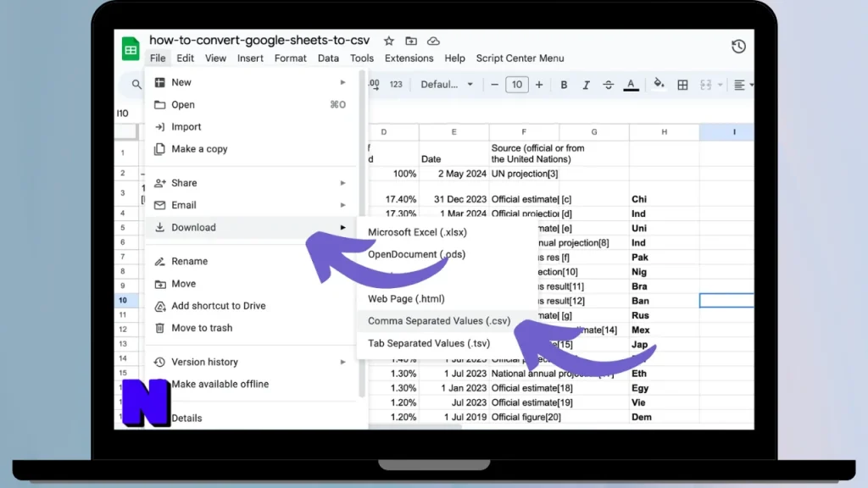This screenshot has height=488, width=868.
Task: Open the Script Center Menu
Action: tap(520, 58)
